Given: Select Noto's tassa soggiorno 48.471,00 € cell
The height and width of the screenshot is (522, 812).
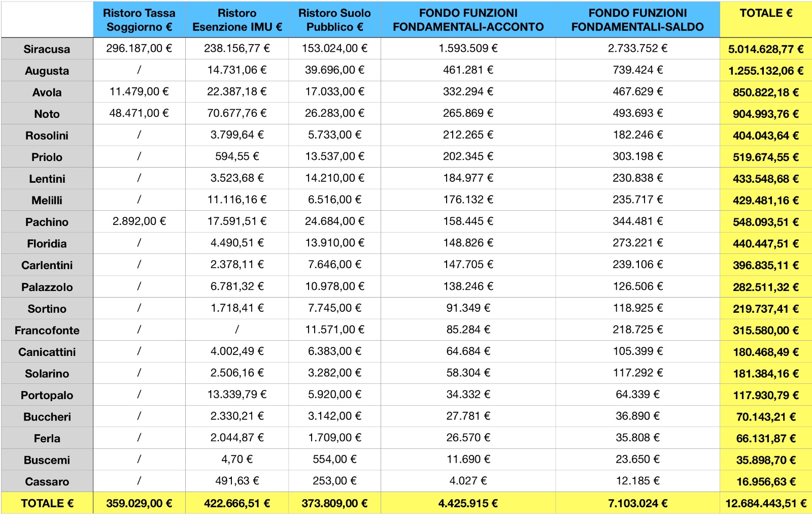Looking at the screenshot, I should tap(139, 113).
